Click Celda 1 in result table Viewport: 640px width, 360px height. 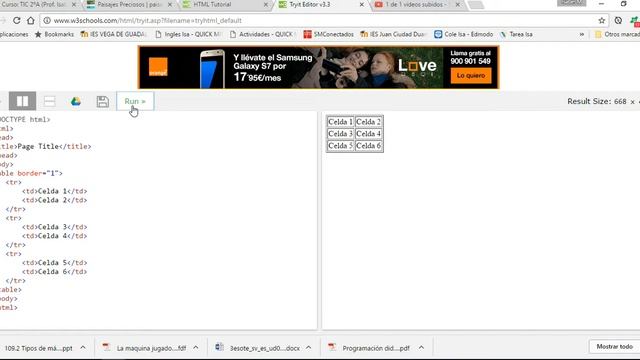tap(340, 122)
